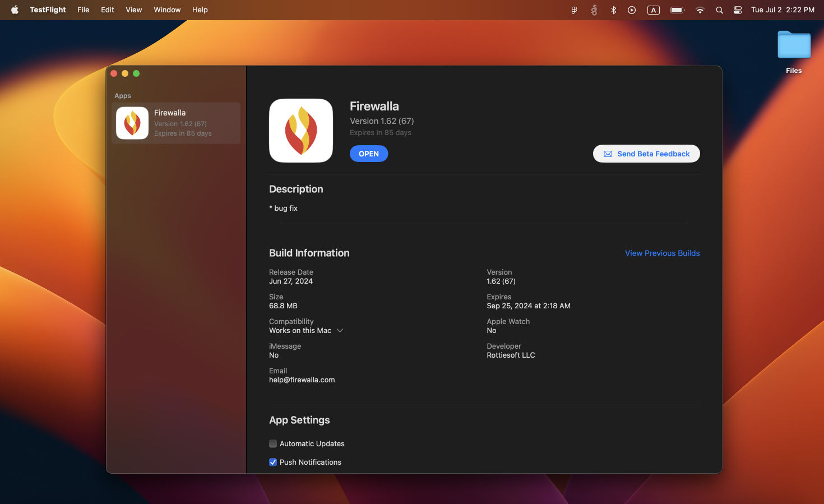Click the 68.8 MB size value
Image resolution: width=824 pixels, height=504 pixels.
point(283,306)
